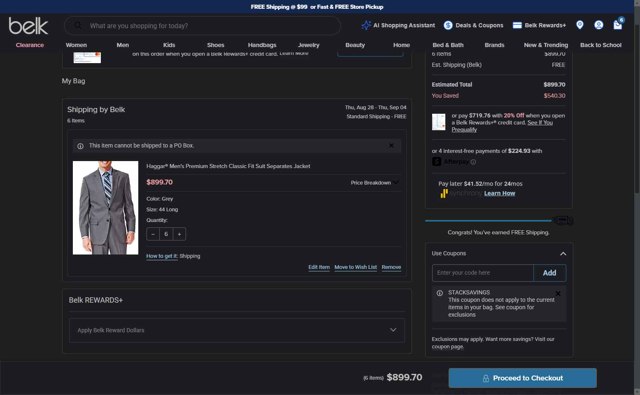Click the coupon Add button
Image resolution: width=640 pixels, height=395 pixels.
pyautogui.click(x=549, y=273)
